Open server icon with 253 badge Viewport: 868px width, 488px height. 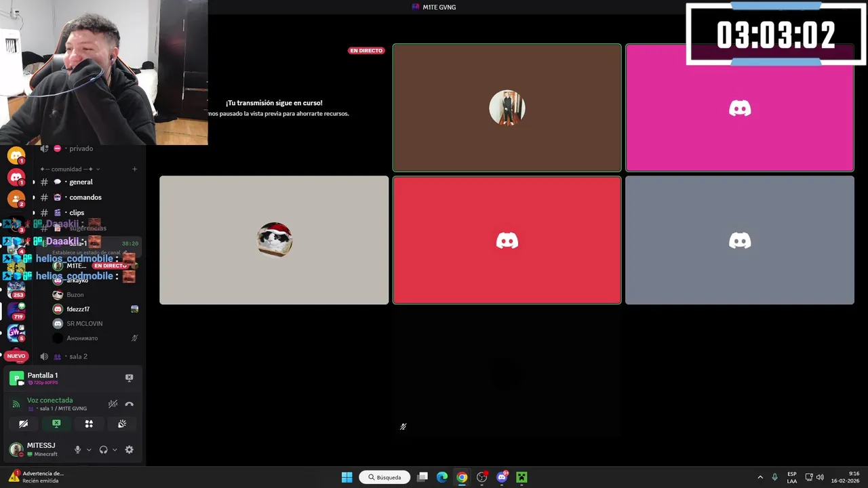pyautogui.click(x=16, y=289)
